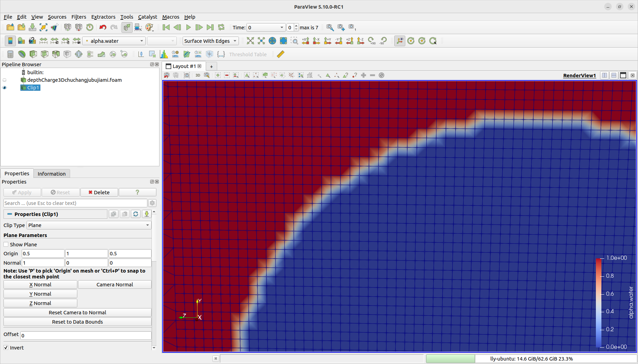Toggle animation loop button
Image resolution: width=638 pixels, height=364 pixels.
221,27
